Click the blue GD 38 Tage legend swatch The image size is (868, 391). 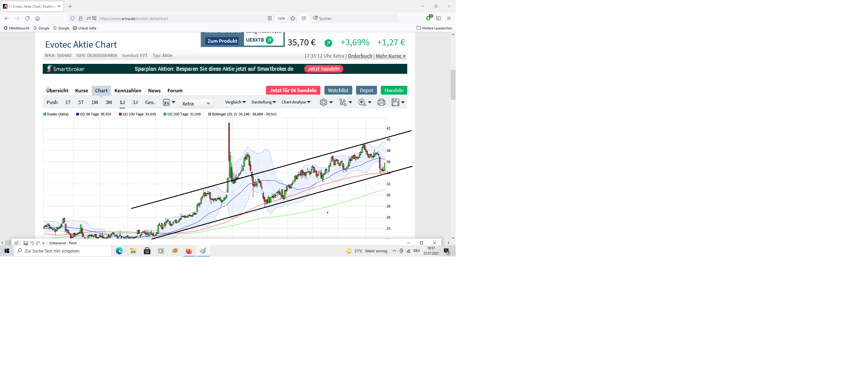pyautogui.click(x=77, y=114)
